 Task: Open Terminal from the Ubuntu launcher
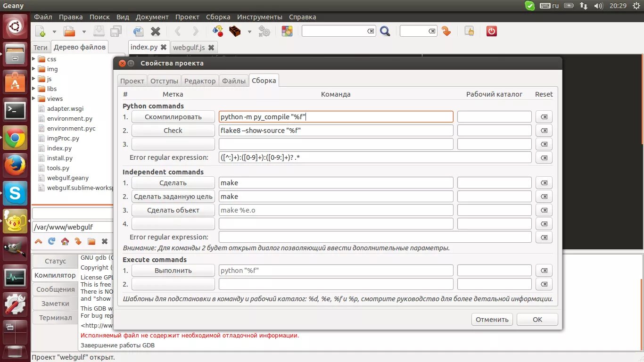[15, 110]
